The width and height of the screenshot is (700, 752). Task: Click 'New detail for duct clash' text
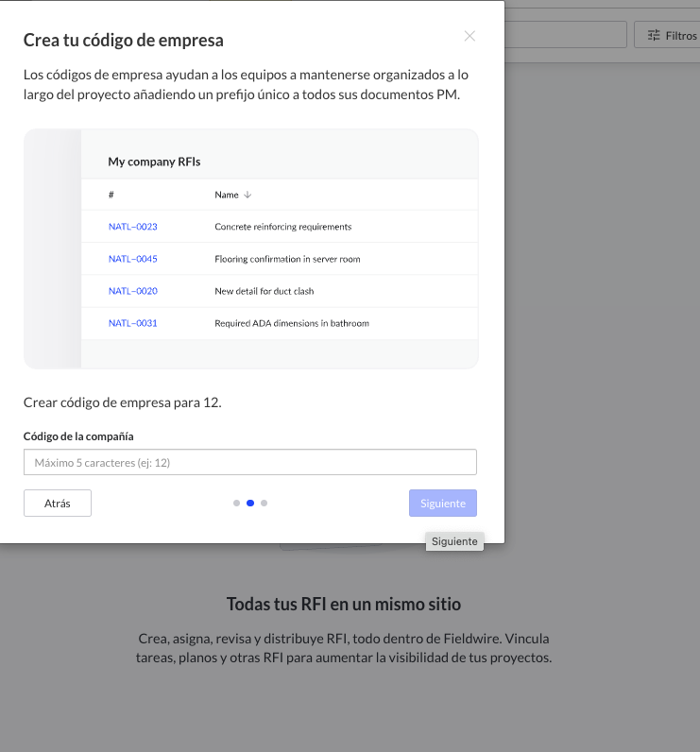click(265, 291)
